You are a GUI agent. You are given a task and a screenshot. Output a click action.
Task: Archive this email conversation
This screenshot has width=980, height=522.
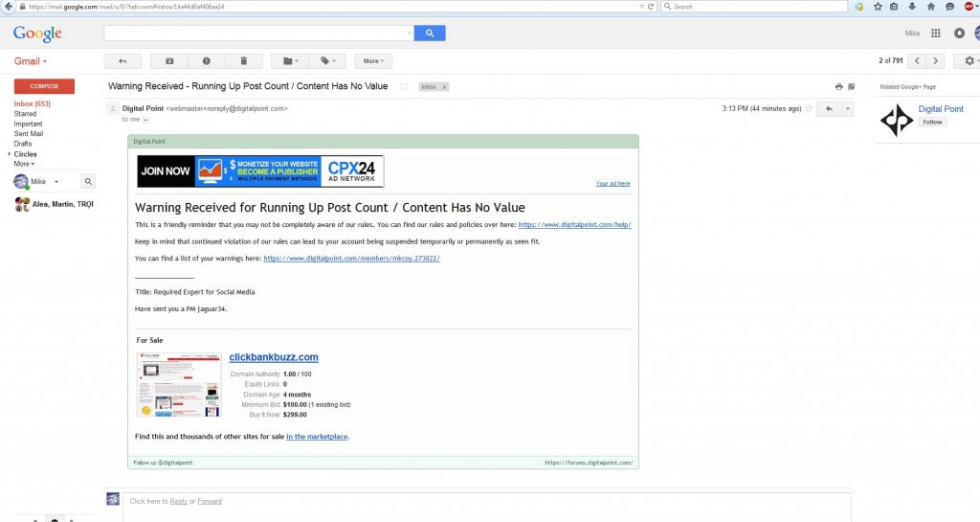pyautogui.click(x=169, y=60)
